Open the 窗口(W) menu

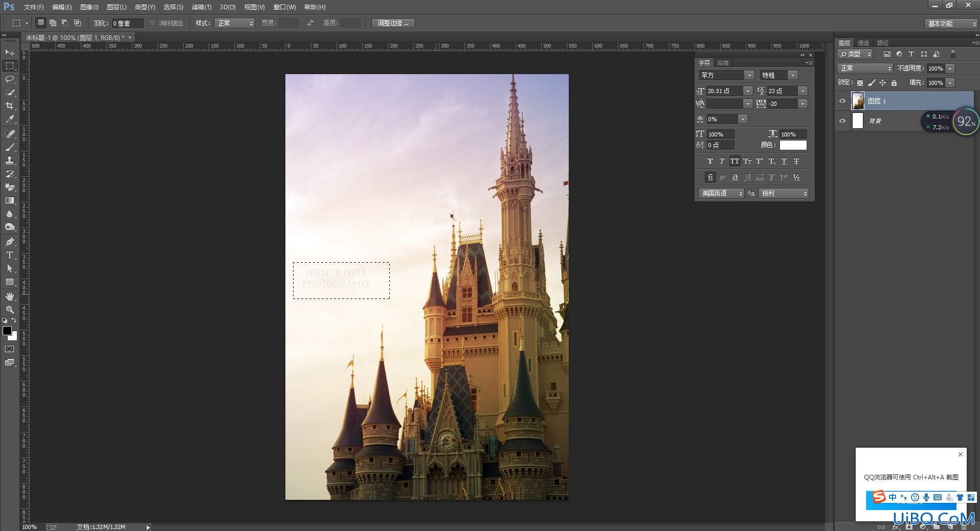point(284,7)
